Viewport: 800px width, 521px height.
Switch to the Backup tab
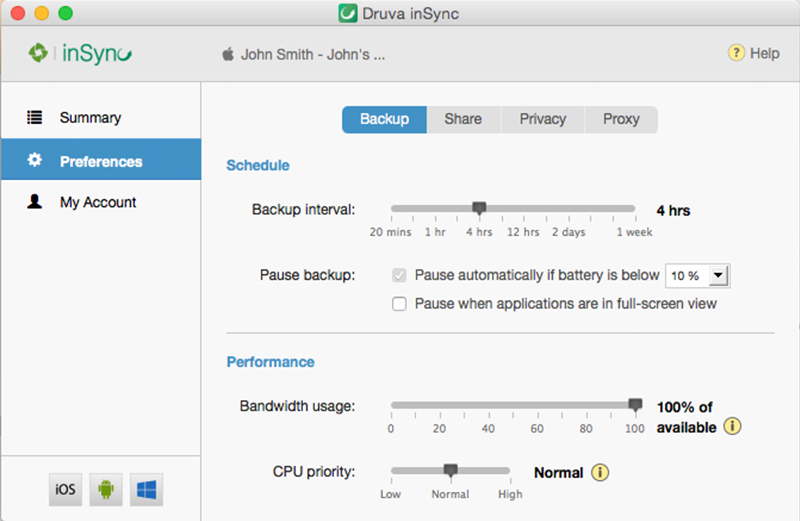[x=384, y=119]
